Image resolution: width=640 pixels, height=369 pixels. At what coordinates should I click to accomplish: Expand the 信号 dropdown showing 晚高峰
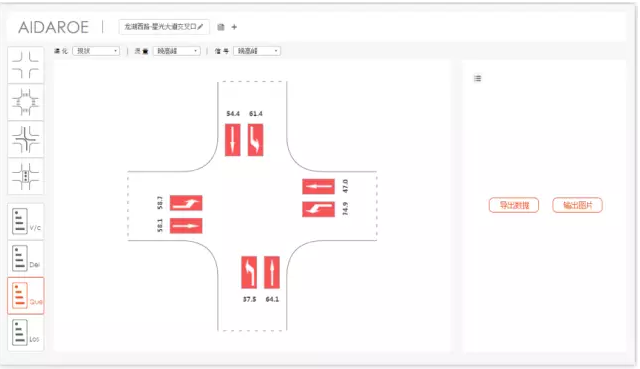click(x=257, y=51)
